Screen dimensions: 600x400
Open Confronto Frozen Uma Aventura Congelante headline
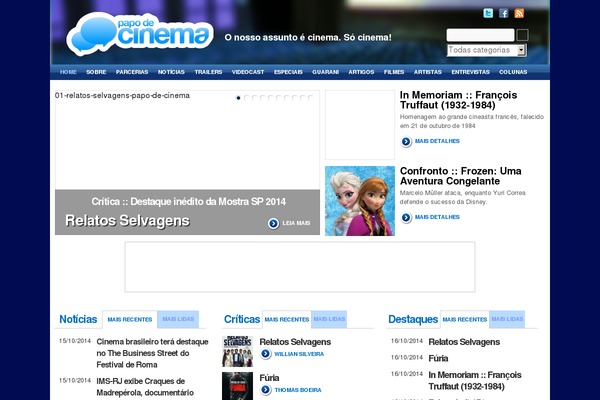point(460,176)
